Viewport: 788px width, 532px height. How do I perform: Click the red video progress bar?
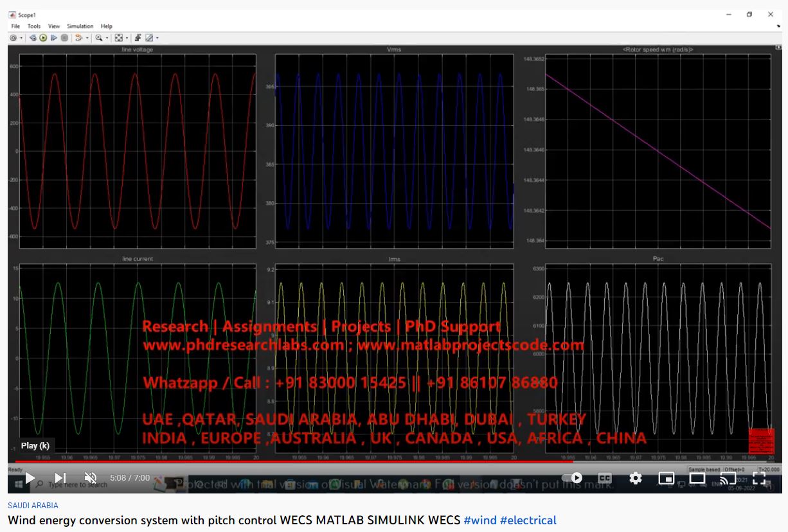pos(289,461)
